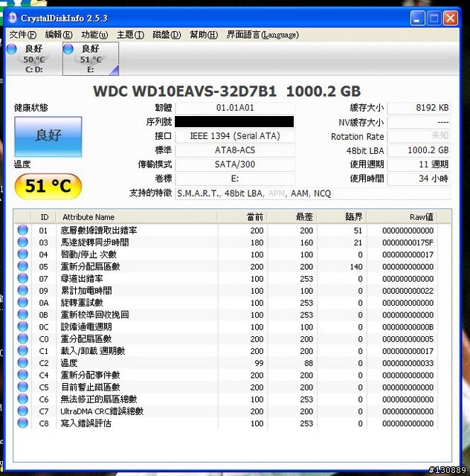Click the 當前 column header
This screenshot has height=476, width=470.
242,217
